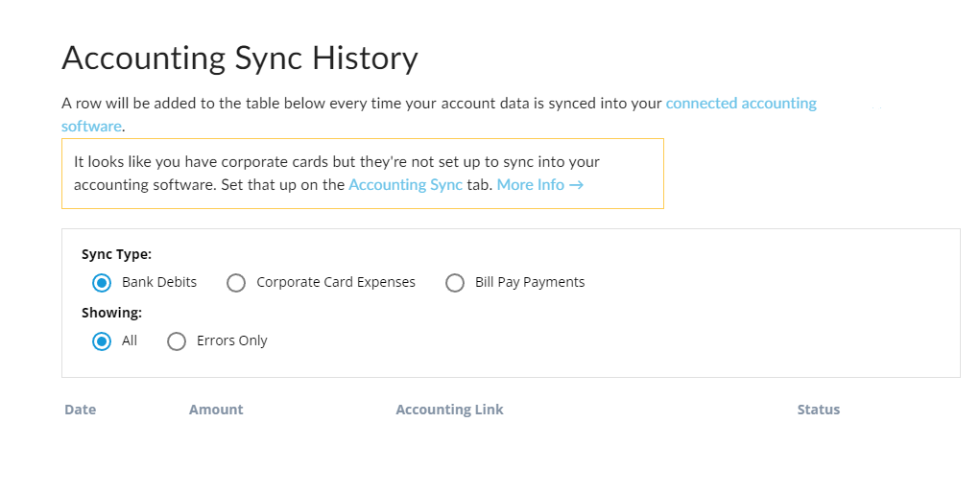
Task: Open the connected accounting link
Action: (x=741, y=103)
